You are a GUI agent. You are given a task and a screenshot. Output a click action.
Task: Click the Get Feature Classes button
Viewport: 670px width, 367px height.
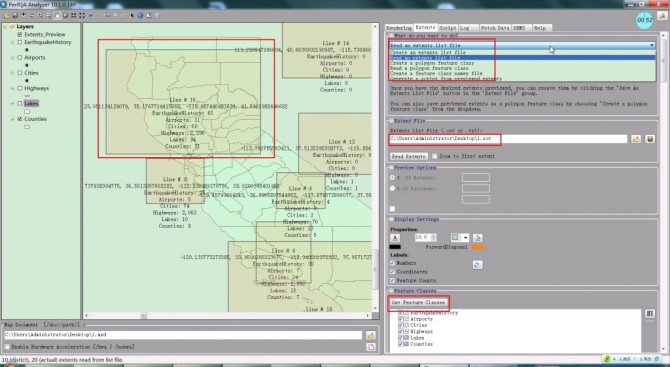click(418, 302)
